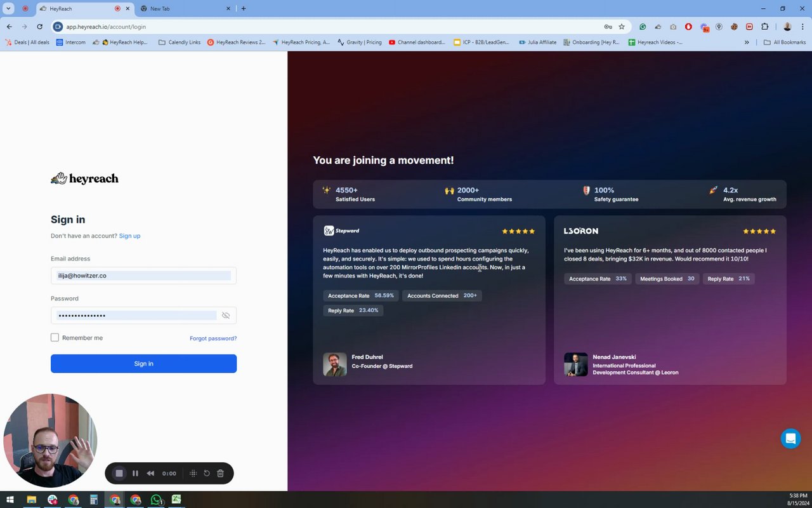
Task: Show more bookmarks chevron
Action: [747, 43]
